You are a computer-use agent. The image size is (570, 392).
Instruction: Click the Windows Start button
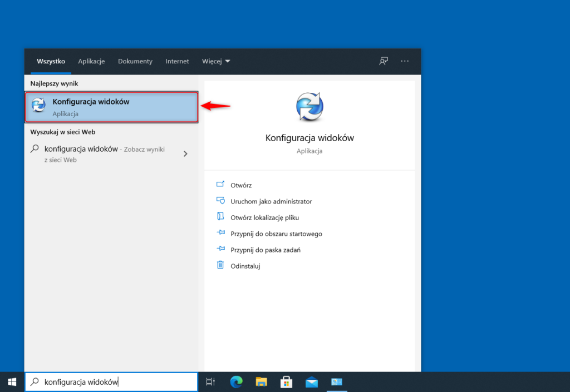12,382
